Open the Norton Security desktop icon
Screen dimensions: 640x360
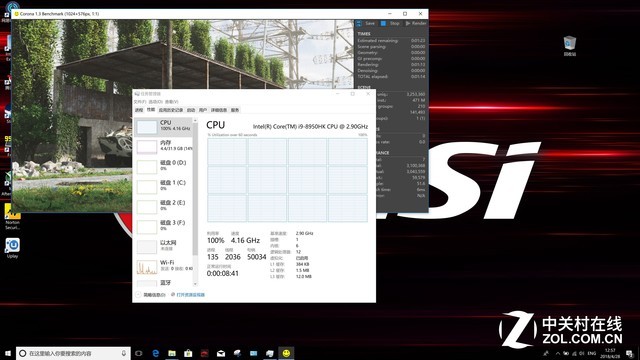pos(12,217)
